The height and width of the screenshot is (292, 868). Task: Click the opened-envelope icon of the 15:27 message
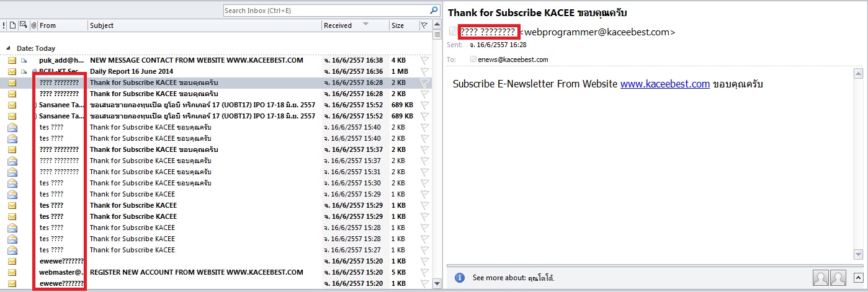click(12, 250)
